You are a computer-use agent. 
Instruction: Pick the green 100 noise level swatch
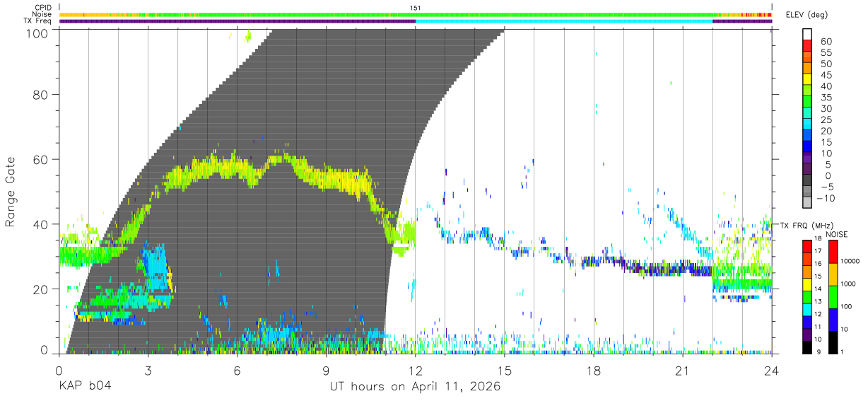(x=833, y=296)
